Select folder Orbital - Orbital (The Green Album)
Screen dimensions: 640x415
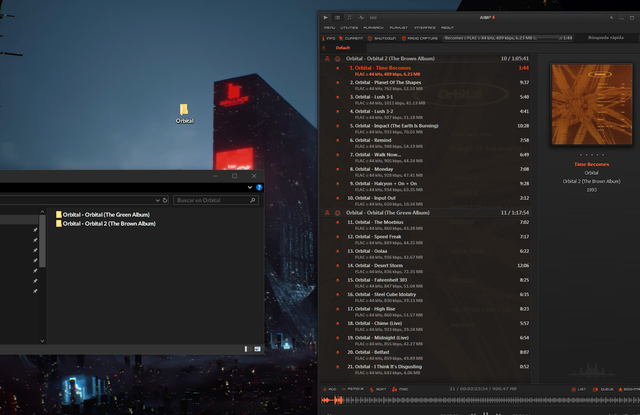coord(103,215)
